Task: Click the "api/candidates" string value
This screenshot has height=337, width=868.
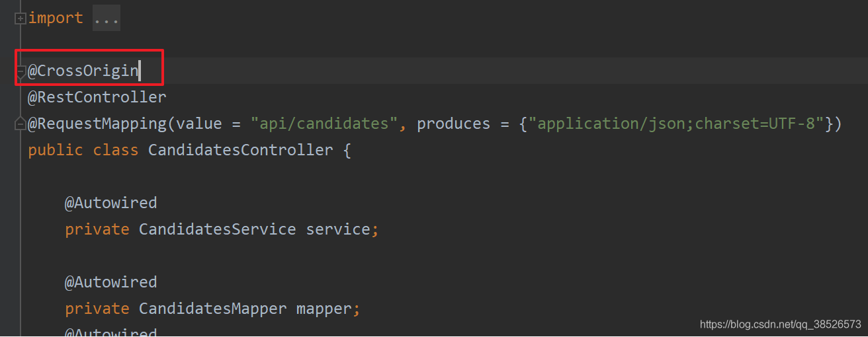Action: (x=324, y=124)
